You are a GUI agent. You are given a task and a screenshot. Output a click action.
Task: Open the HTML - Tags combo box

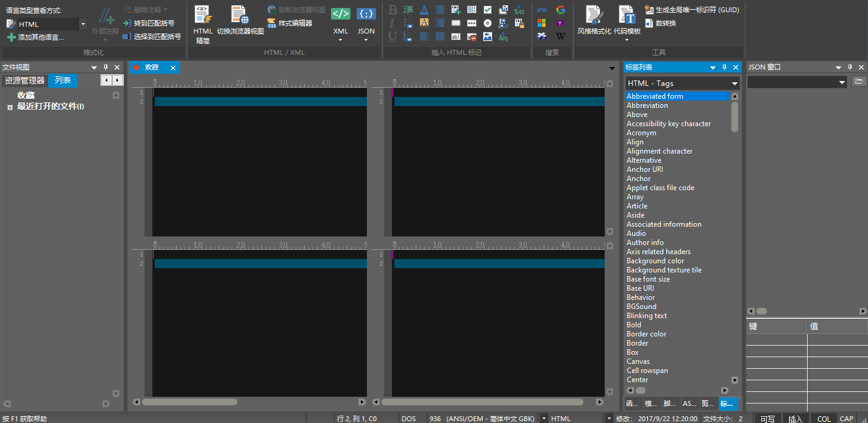click(681, 83)
